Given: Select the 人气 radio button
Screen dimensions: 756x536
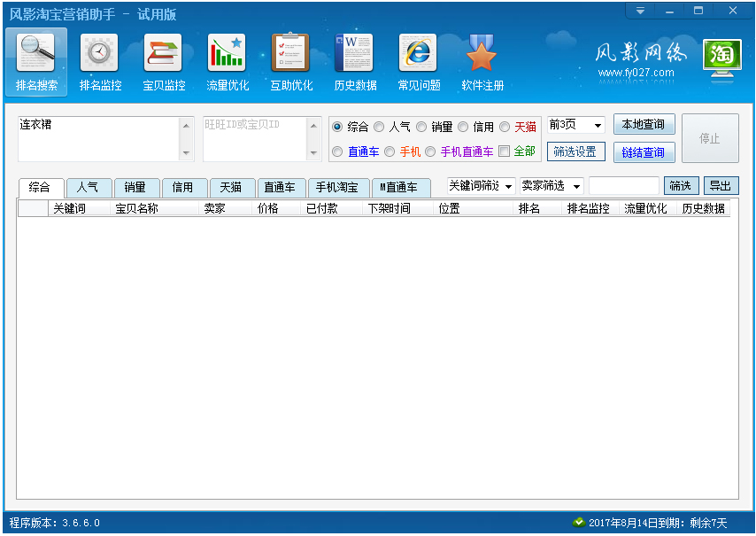Looking at the screenshot, I should pyautogui.click(x=379, y=127).
